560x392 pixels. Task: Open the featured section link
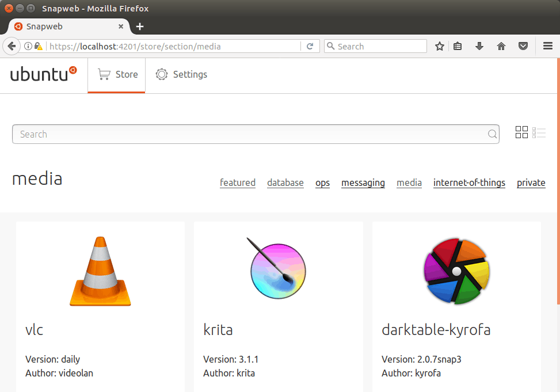238,182
